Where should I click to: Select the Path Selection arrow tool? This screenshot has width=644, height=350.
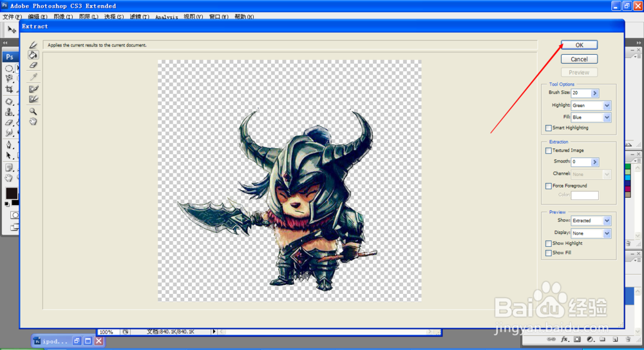click(9, 155)
